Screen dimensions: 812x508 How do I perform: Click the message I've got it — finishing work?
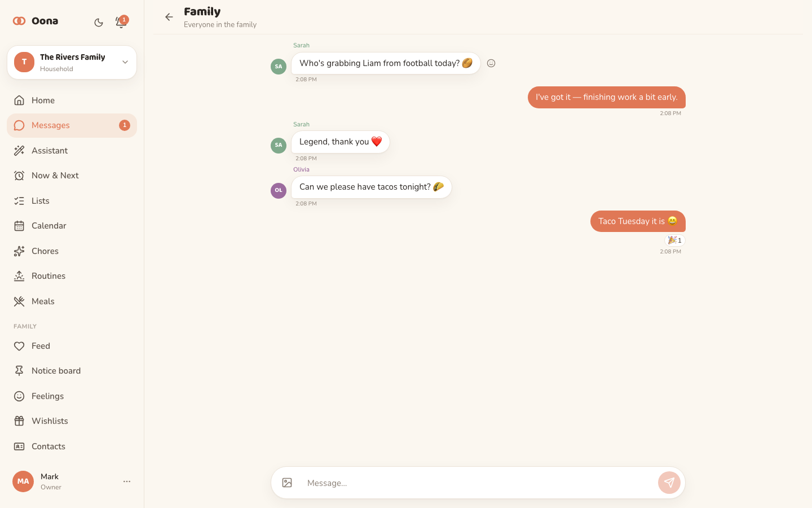click(x=607, y=97)
